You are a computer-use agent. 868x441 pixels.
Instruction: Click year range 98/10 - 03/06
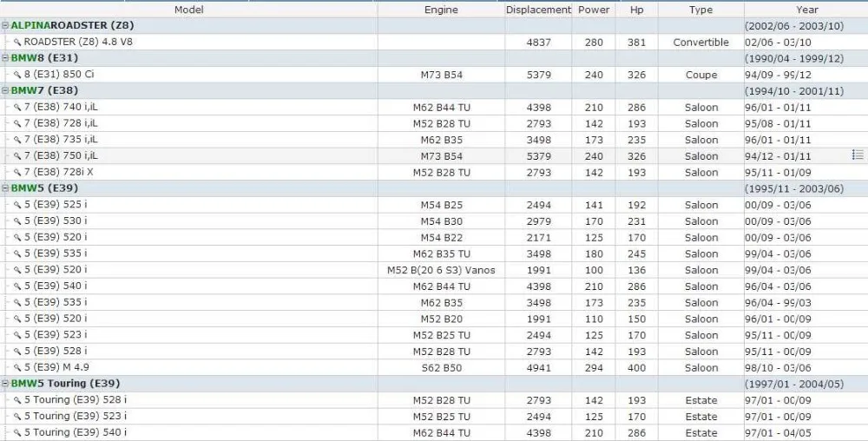pos(778,368)
